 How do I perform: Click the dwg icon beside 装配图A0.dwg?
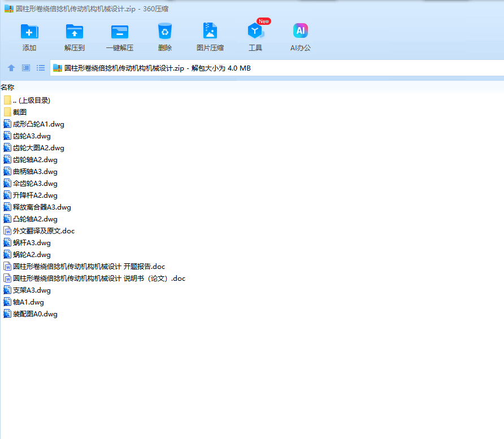coord(7,314)
